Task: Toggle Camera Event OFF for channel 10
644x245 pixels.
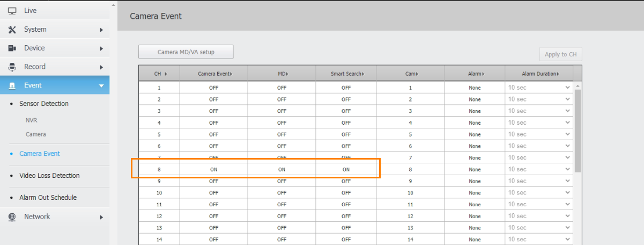Action: click(213, 192)
